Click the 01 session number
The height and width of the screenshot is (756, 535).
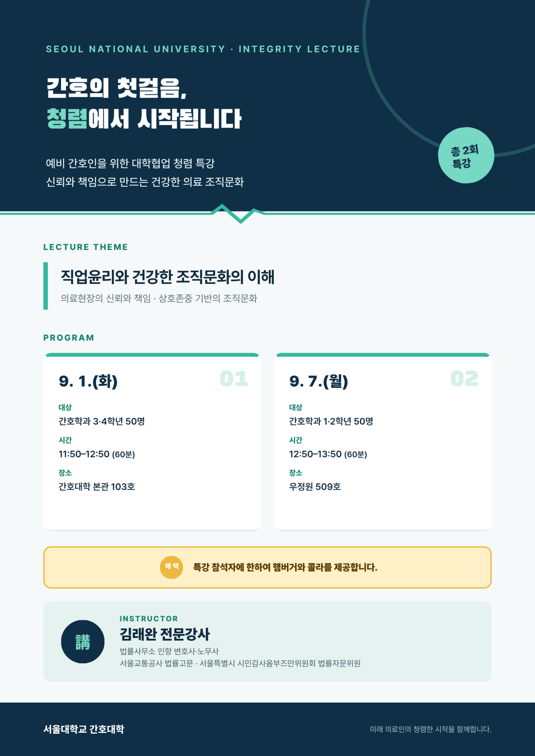[x=234, y=379]
